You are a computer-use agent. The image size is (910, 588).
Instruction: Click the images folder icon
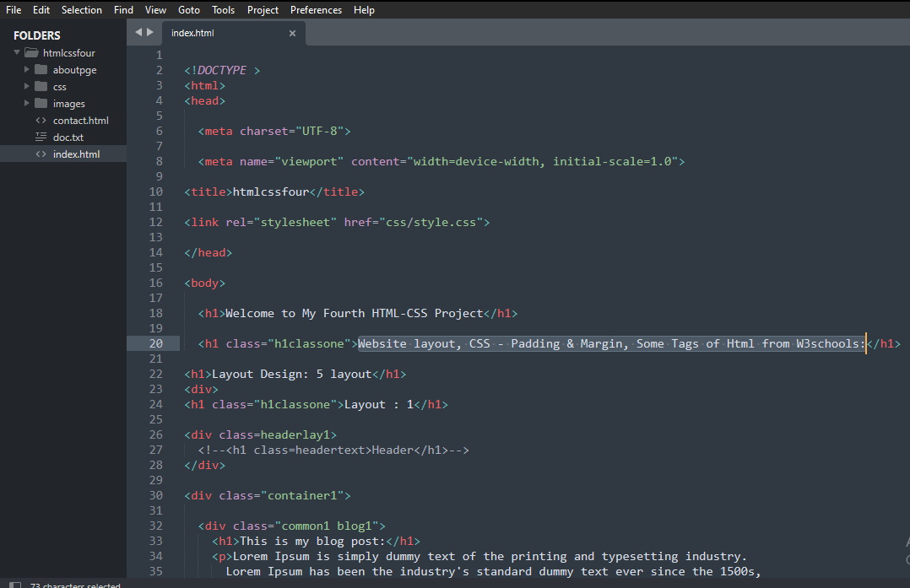pyautogui.click(x=41, y=103)
